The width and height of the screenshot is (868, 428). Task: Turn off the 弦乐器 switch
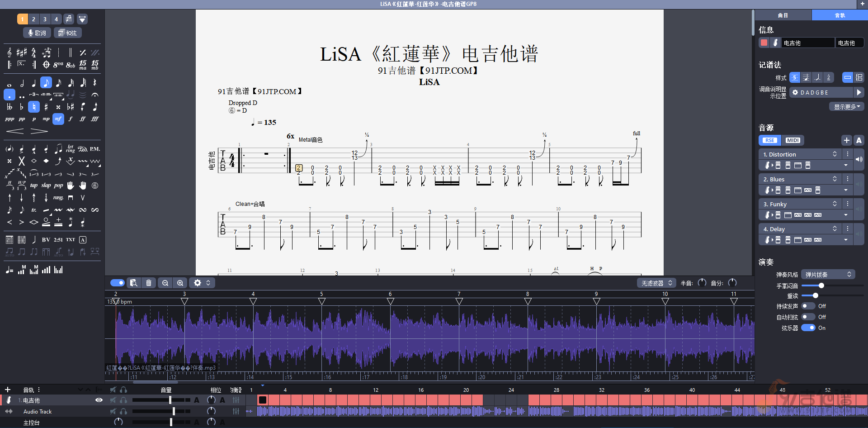808,328
